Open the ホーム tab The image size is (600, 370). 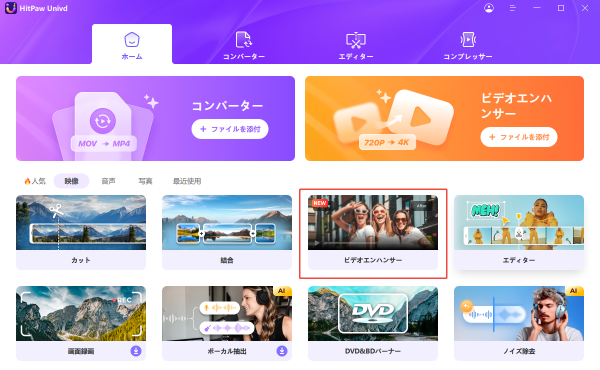point(132,44)
